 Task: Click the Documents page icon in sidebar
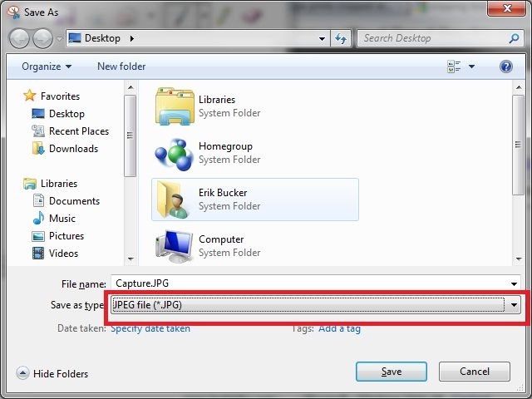(38, 200)
